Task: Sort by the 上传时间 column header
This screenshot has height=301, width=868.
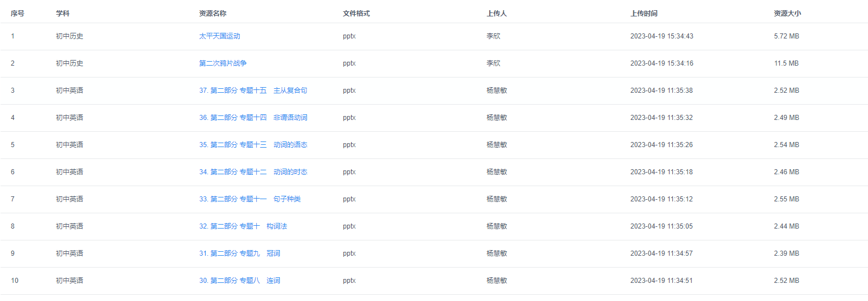Action: point(644,13)
